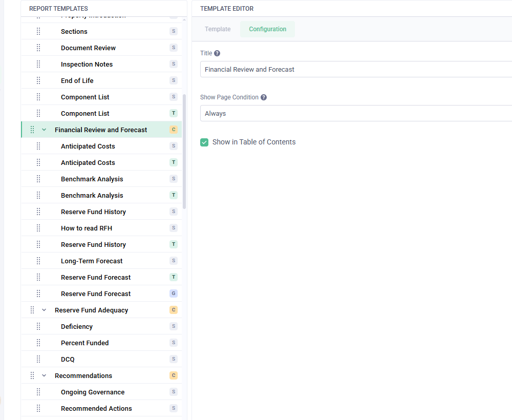The height and width of the screenshot is (420, 512).
Task: Click drag handle beside Long-Term Forecast
Action: tap(38, 261)
